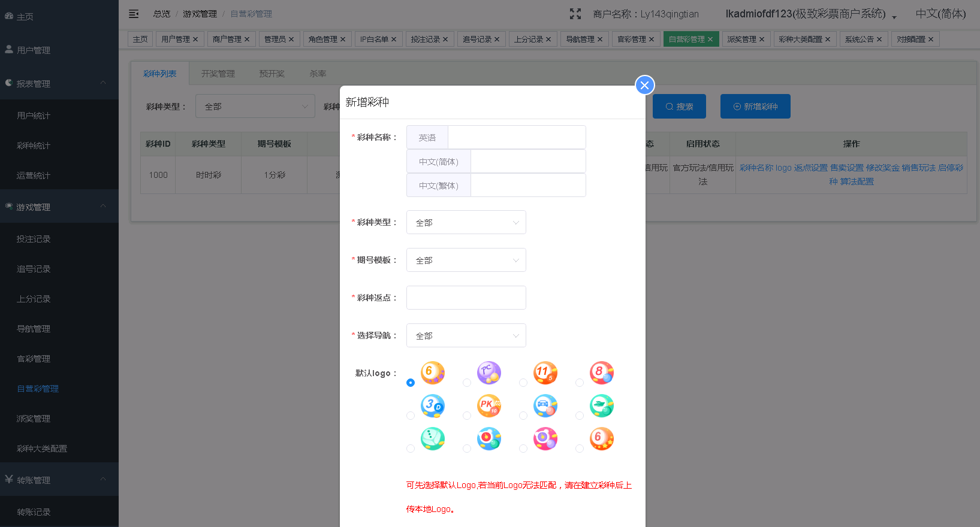Click the PK10 lottery logo
This screenshot has width=980, height=527.
click(489, 405)
